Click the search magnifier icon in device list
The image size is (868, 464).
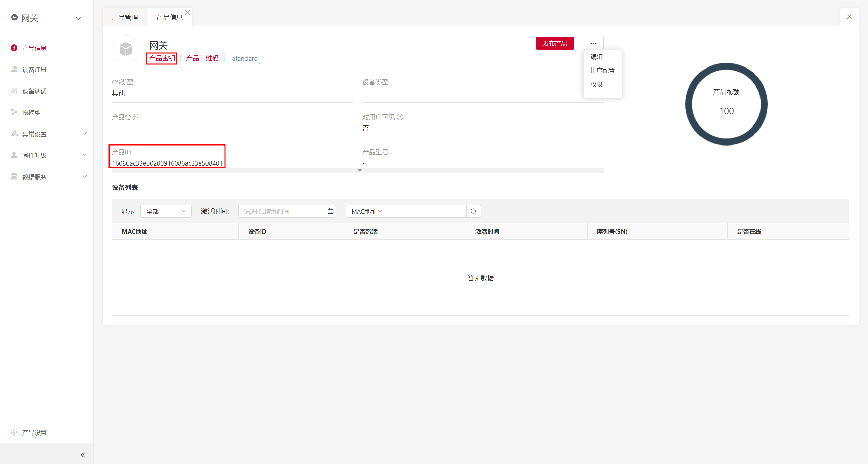(x=474, y=211)
